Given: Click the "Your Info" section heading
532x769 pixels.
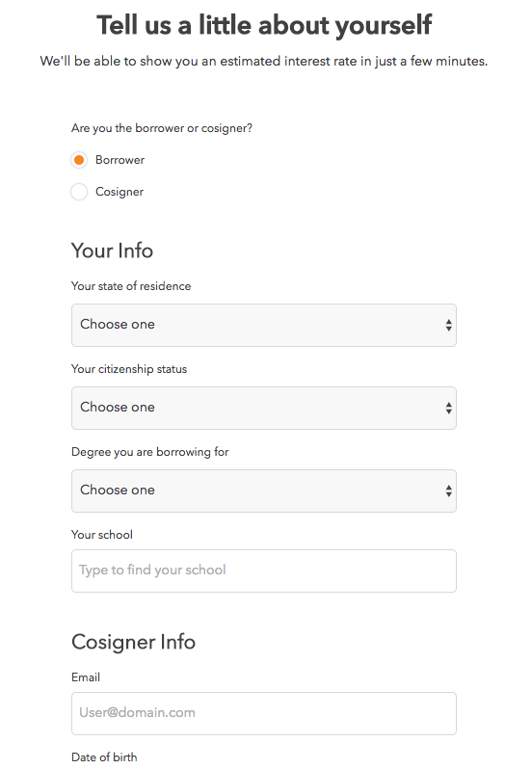Looking at the screenshot, I should [x=113, y=251].
